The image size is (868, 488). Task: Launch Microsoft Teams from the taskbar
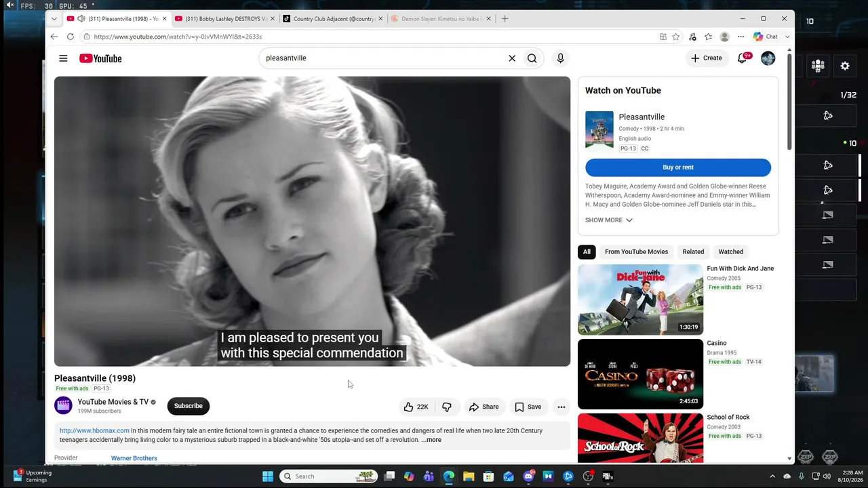point(429,476)
